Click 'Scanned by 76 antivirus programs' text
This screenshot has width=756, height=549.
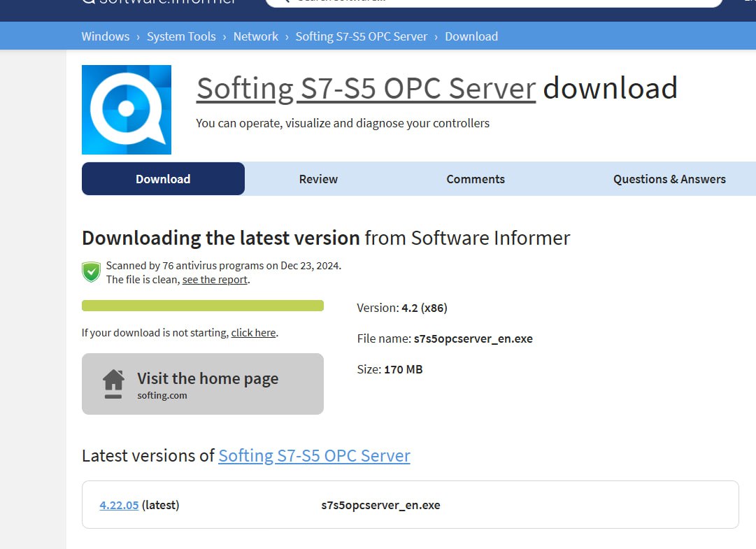[x=223, y=266]
